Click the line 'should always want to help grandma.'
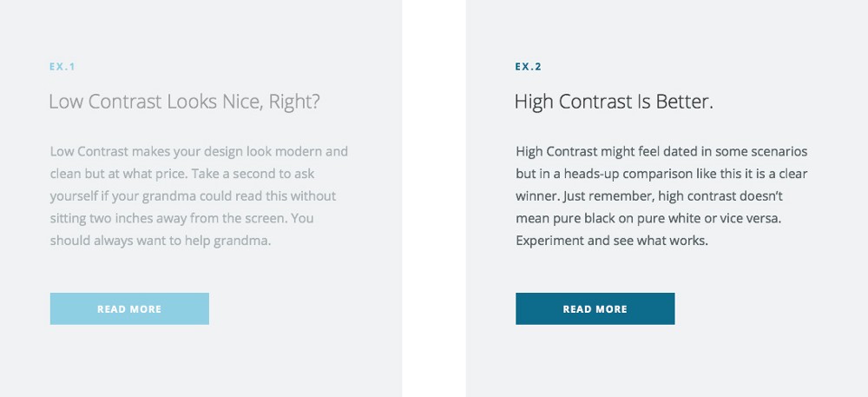This screenshot has height=397, width=868. 161,242
